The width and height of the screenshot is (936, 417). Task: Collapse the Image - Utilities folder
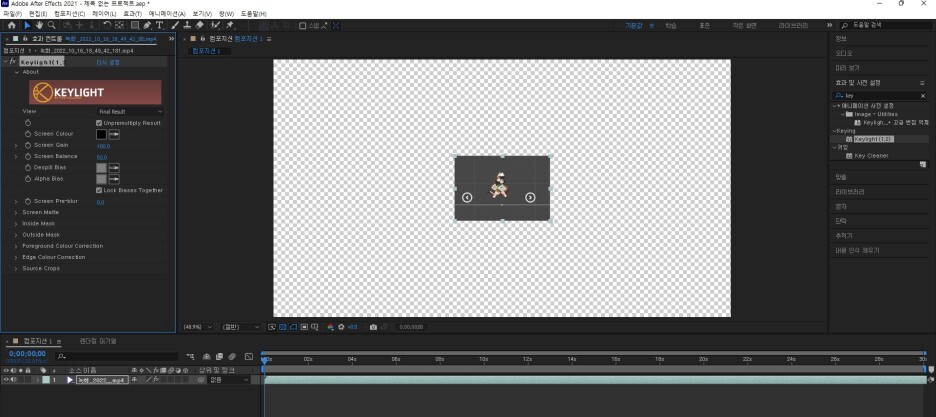click(x=843, y=114)
